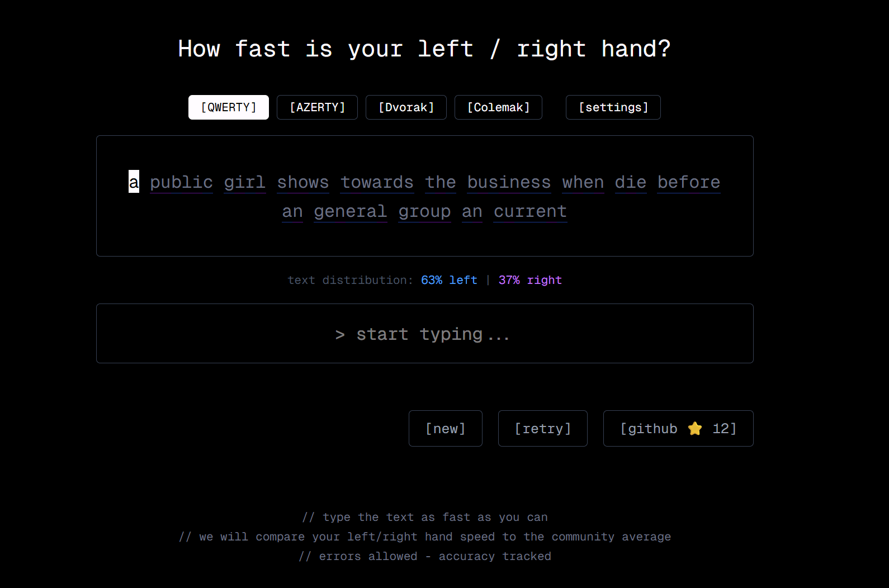Click the word 'die' in the text
This screenshot has height=588, width=889.
point(631,182)
